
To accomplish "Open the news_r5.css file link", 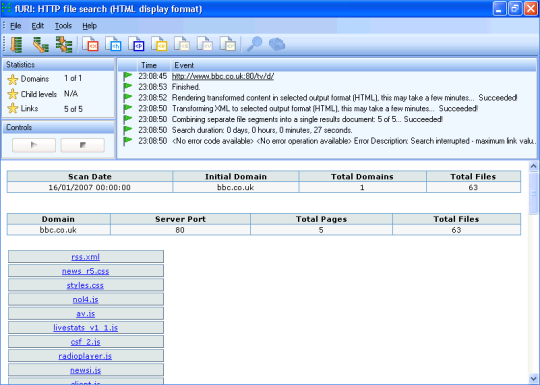I will pyautogui.click(x=85, y=271).
